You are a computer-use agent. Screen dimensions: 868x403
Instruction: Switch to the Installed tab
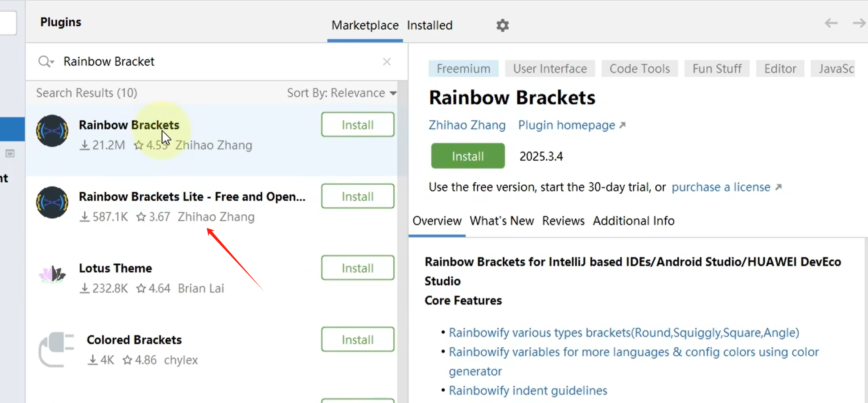430,25
